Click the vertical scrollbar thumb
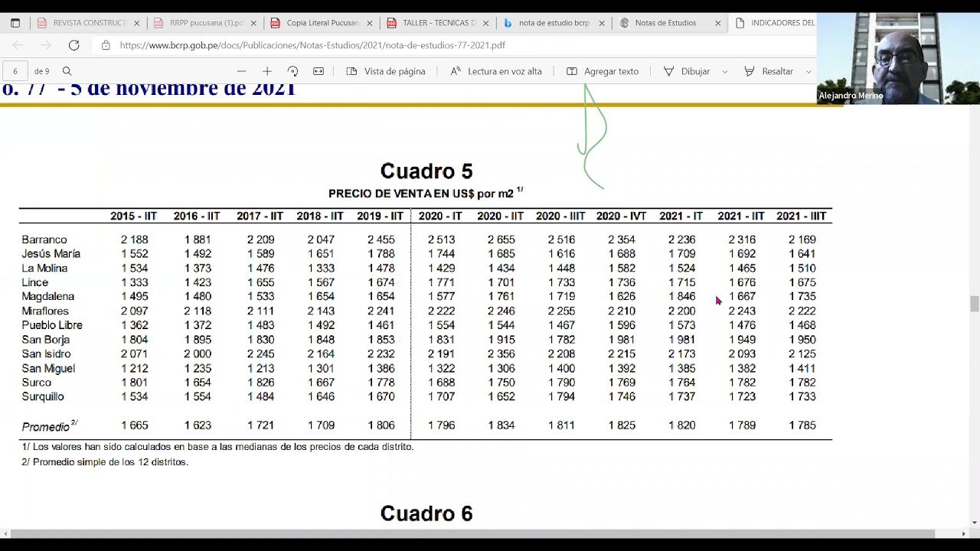 point(974,304)
